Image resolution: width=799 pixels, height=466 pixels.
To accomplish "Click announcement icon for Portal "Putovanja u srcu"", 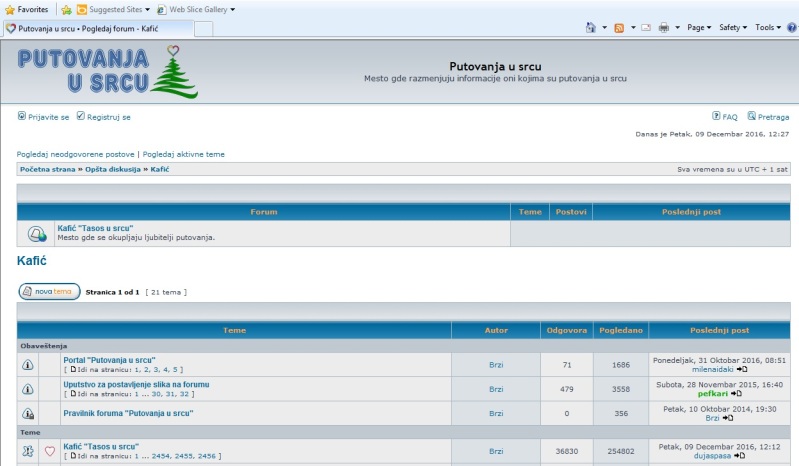I will [x=28, y=365].
